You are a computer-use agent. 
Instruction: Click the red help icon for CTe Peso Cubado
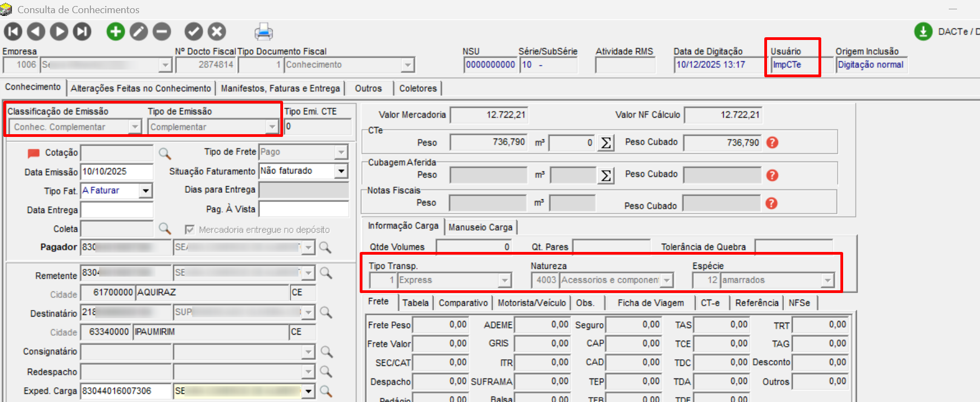(772, 142)
